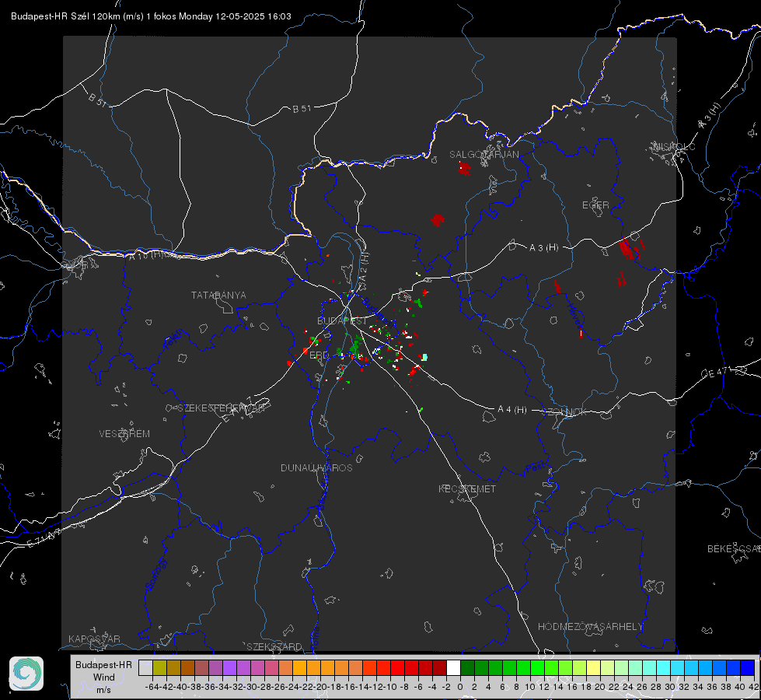Click the Budapest-HR Wind m/s legend label
This screenshot has width=761, height=700.
click(104, 677)
